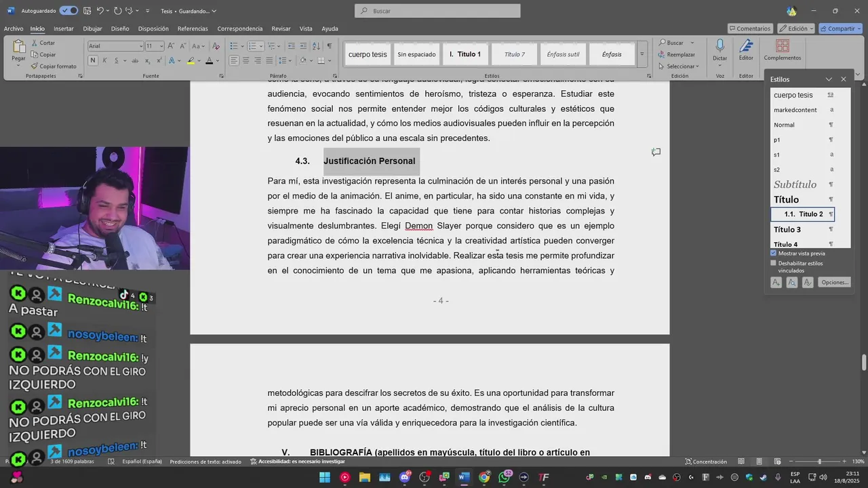The width and height of the screenshot is (868, 488).
Task: Click the decrease indent icon
Action: click(291, 46)
